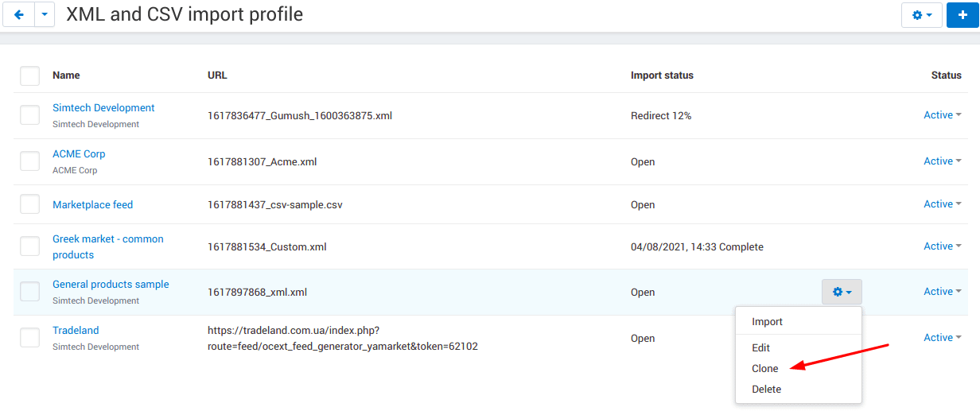
Task: Open the dropdown next to the back arrow
Action: tap(45, 14)
